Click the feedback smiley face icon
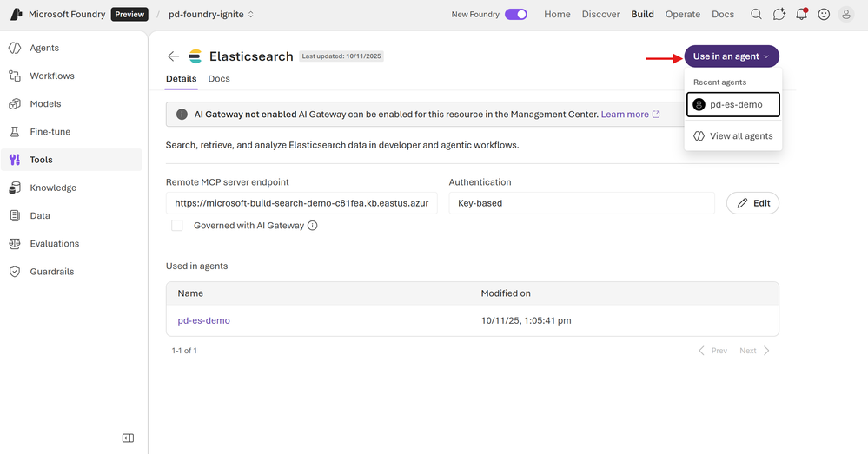This screenshot has width=868, height=454. click(824, 15)
